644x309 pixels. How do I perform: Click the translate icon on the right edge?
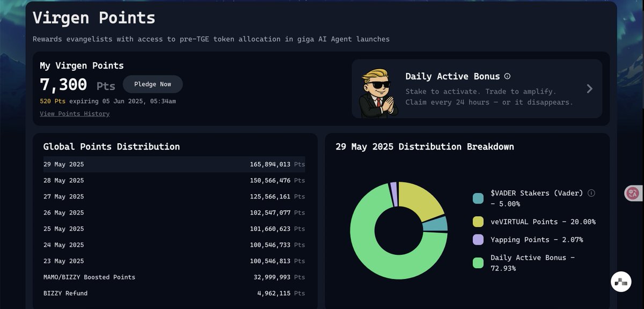[x=633, y=194]
